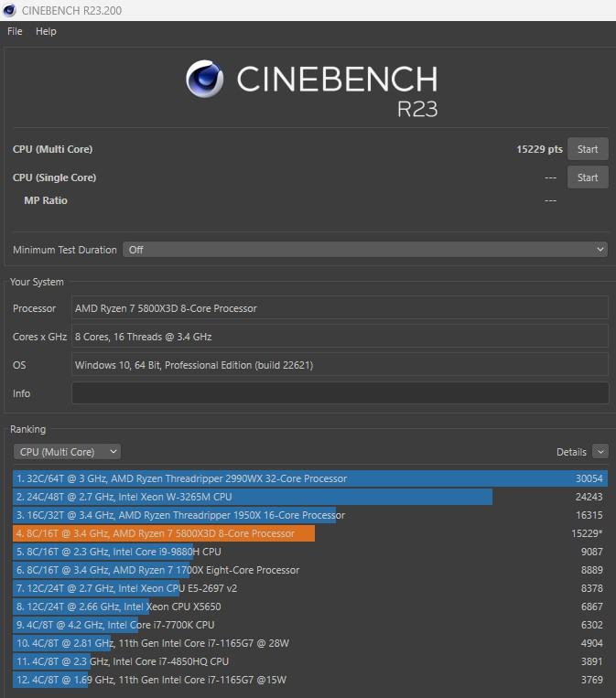The width and height of the screenshot is (616, 698).
Task: Click the Cinebench R23 sphere logo
Action: (205, 79)
